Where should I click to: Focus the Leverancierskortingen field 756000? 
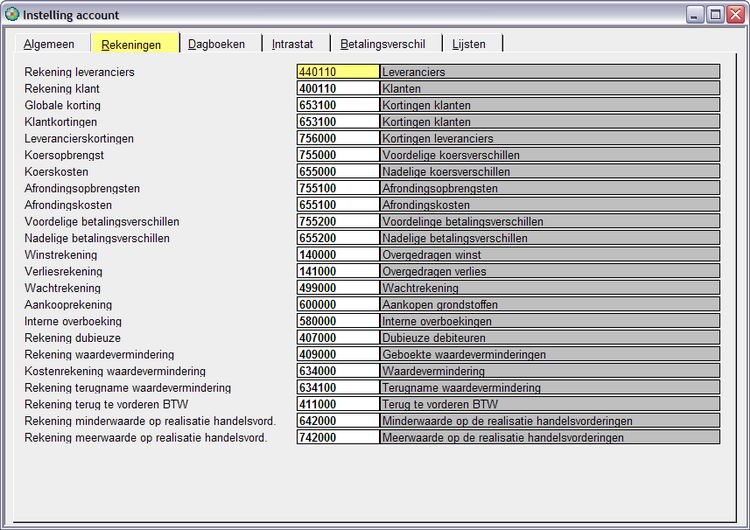337,138
